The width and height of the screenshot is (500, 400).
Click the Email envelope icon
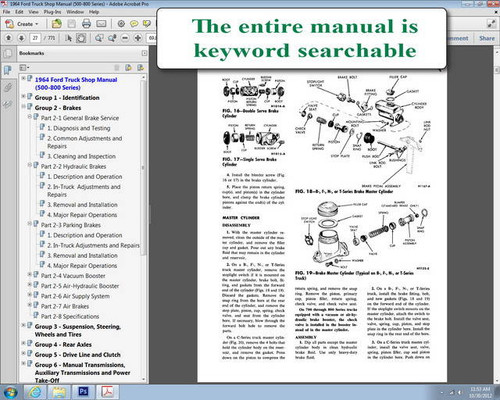[101, 24]
